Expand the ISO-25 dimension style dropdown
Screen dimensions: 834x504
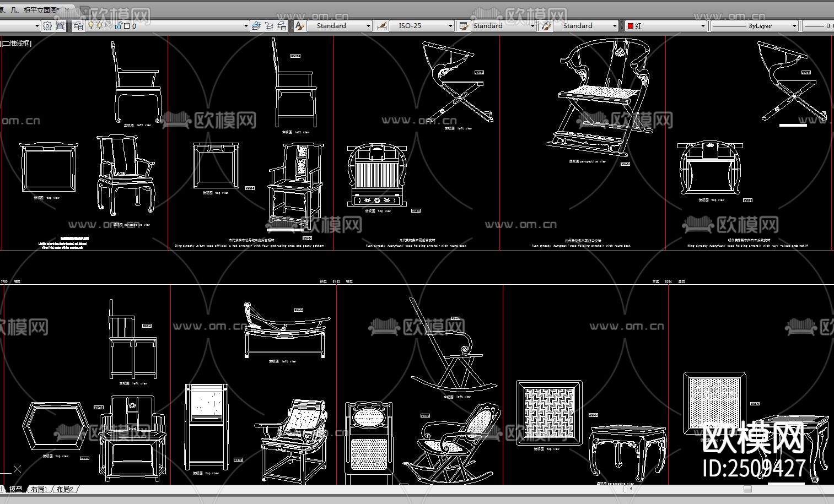pos(450,26)
